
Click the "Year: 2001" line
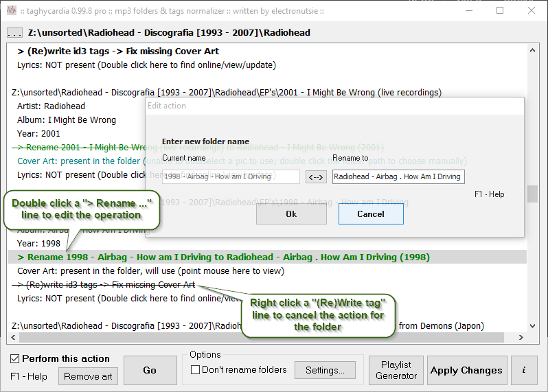point(38,134)
